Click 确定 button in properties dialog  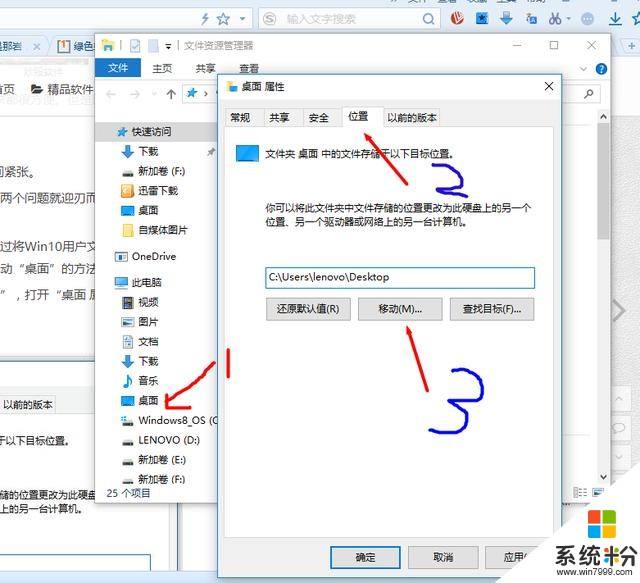pyautogui.click(x=365, y=557)
